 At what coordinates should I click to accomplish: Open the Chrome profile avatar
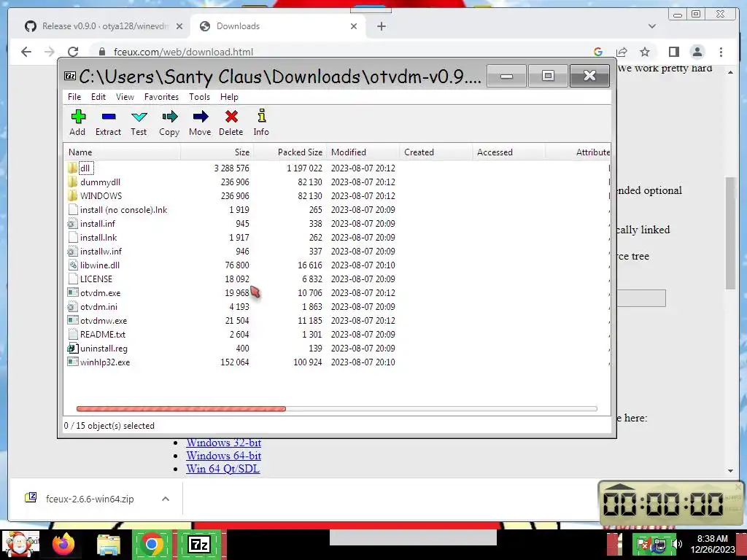(697, 52)
